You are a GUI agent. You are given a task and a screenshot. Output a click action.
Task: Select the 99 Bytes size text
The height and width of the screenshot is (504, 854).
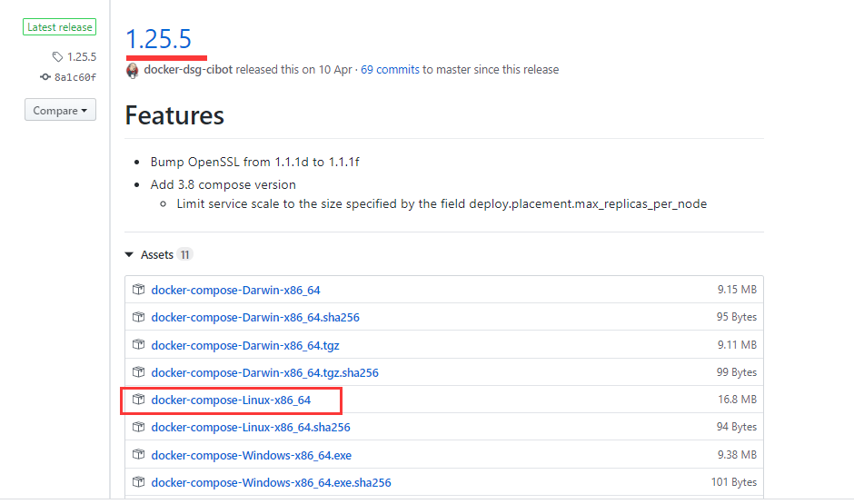737,372
